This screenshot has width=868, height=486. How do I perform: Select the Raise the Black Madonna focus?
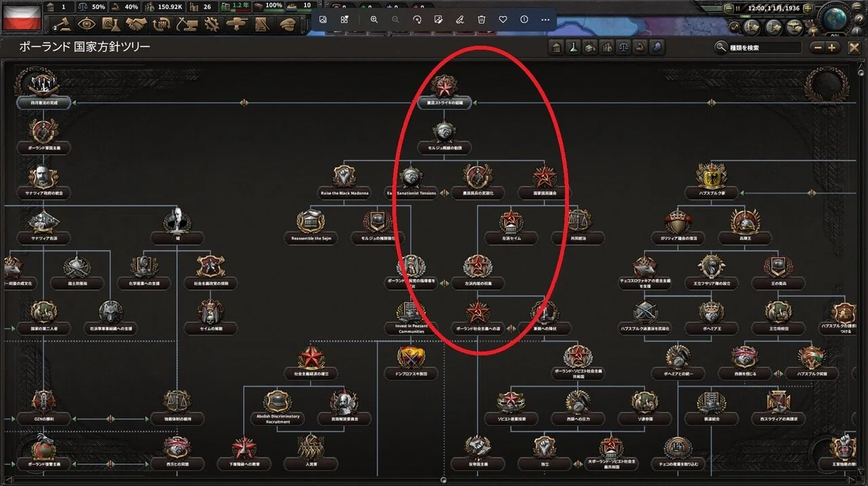(x=344, y=181)
